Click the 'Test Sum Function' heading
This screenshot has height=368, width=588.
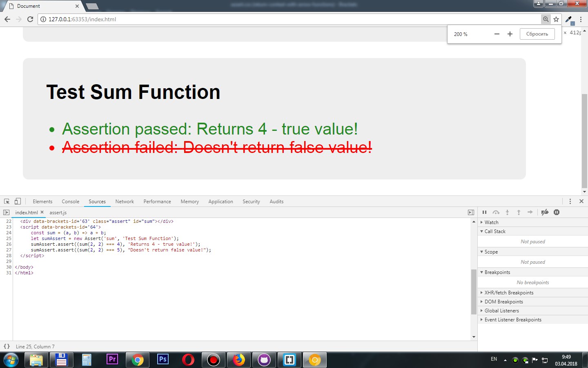click(133, 92)
